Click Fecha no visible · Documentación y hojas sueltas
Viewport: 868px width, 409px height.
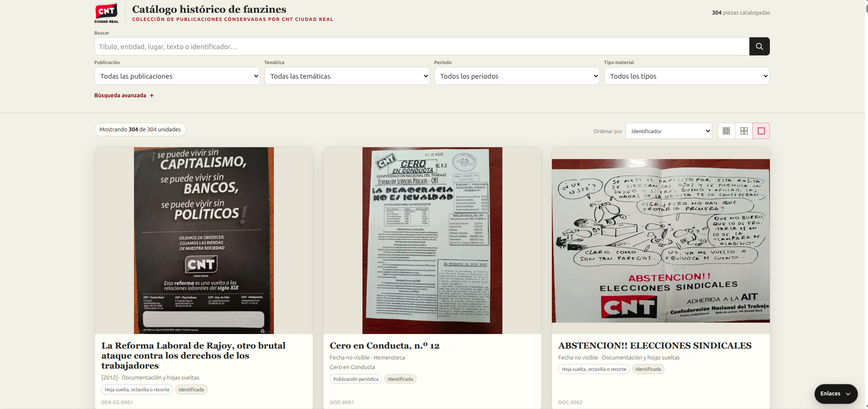point(619,358)
